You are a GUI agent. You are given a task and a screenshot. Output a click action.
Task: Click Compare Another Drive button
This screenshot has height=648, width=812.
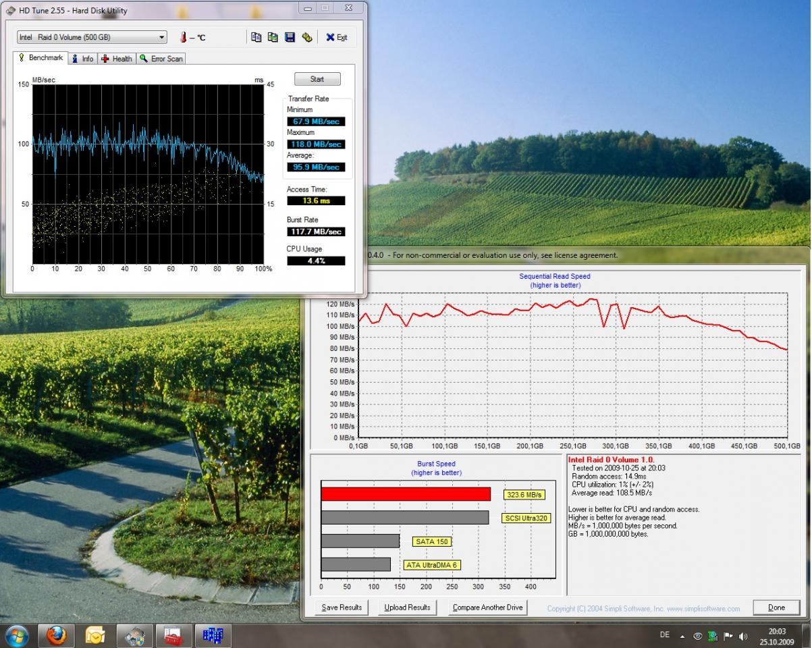click(x=488, y=607)
